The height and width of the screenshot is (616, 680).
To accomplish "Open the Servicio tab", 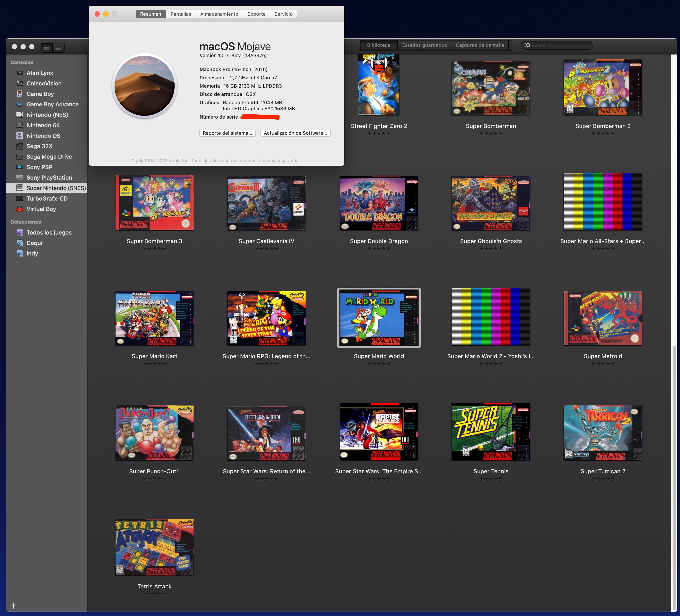I will coord(283,14).
